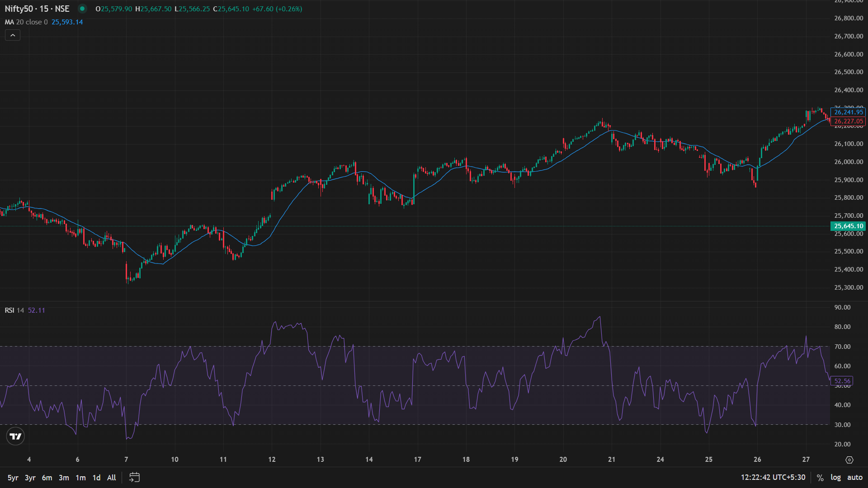Viewport: 868px width, 488px height.
Task: Click the green market status dot
Action: 82,9
